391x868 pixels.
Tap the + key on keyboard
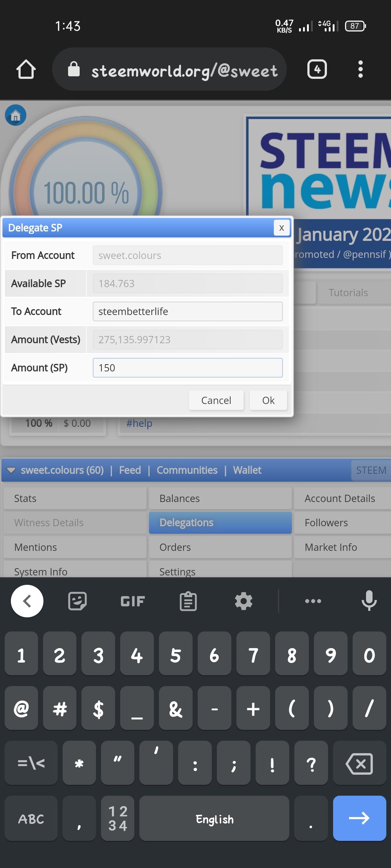point(253,708)
